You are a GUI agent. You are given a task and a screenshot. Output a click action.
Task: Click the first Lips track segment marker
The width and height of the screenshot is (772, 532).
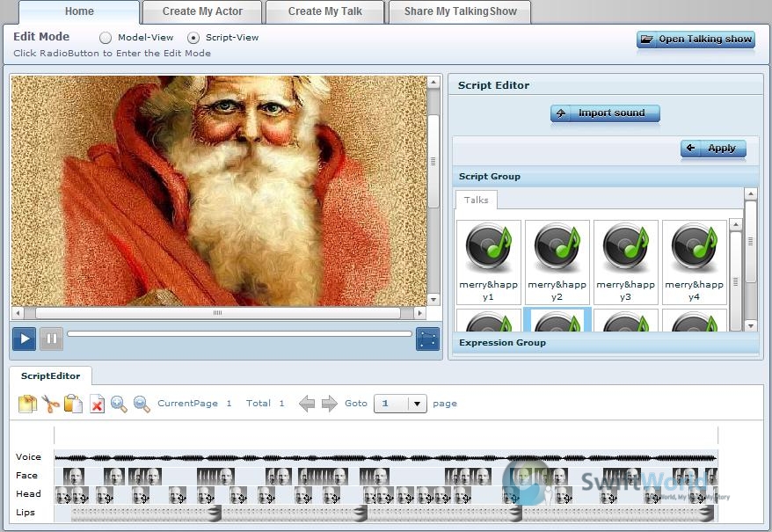(214, 514)
